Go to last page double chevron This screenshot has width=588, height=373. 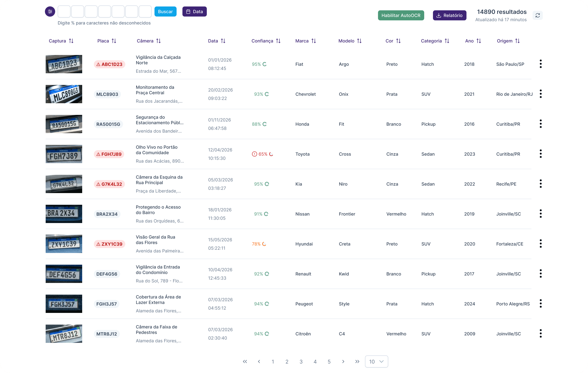pos(357,361)
